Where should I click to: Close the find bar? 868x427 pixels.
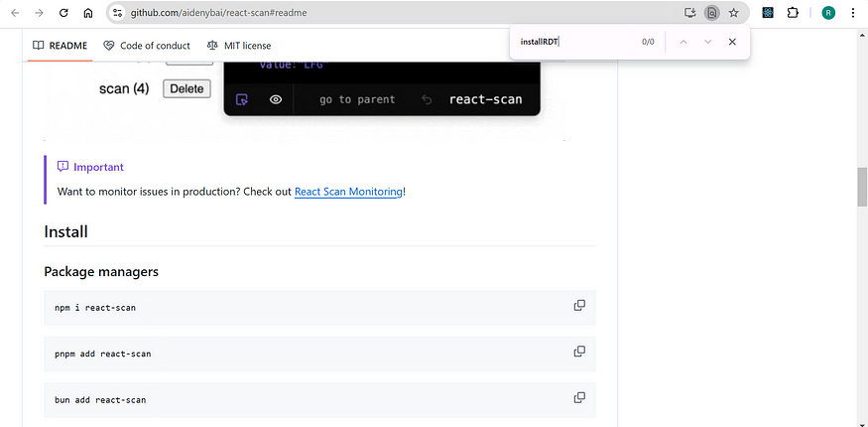[x=732, y=42]
